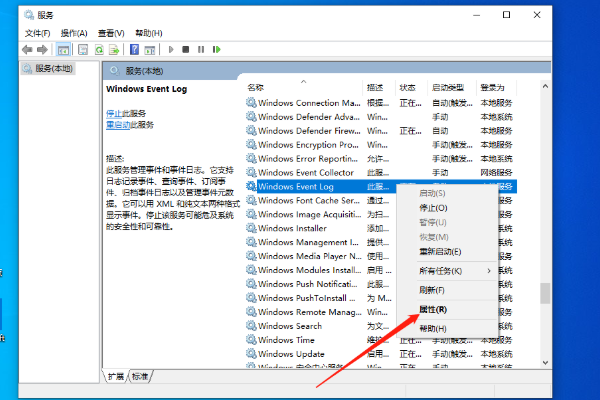Select gear icon of Windows Installer row
Image resolution: width=600 pixels, height=400 pixels.
251,228
